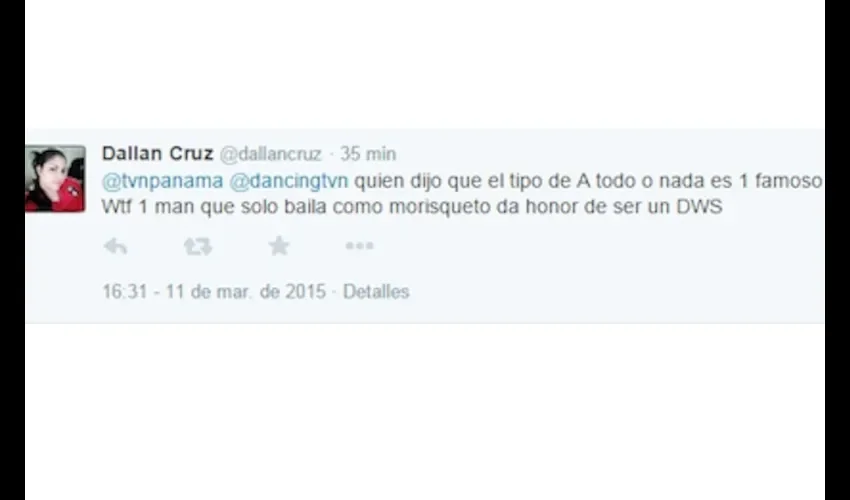Open the 35 min timestamp permalink

368,154
